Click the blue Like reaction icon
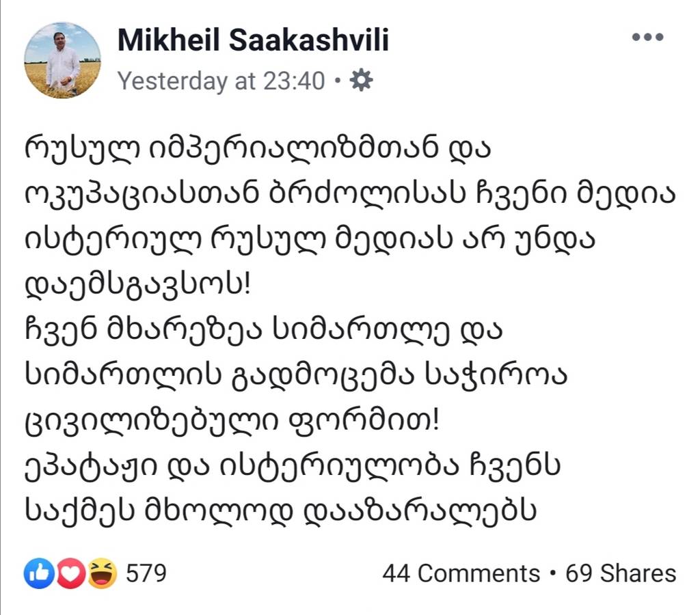Viewport: 700px width, 615px height. 37,573
